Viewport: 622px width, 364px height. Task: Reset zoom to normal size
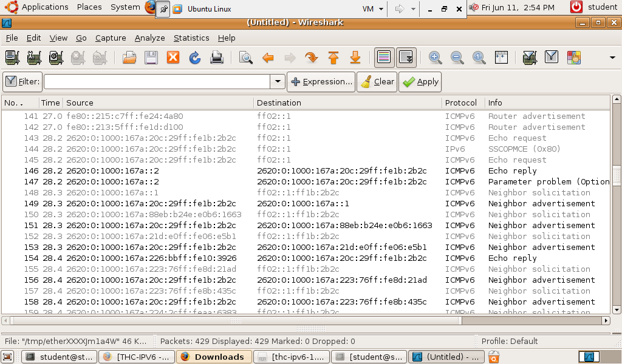point(479,58)
